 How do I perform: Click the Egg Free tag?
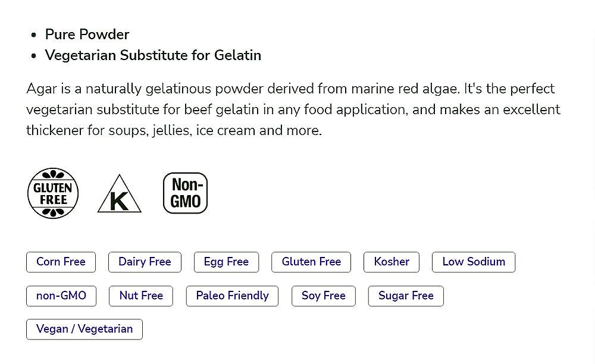226,262
